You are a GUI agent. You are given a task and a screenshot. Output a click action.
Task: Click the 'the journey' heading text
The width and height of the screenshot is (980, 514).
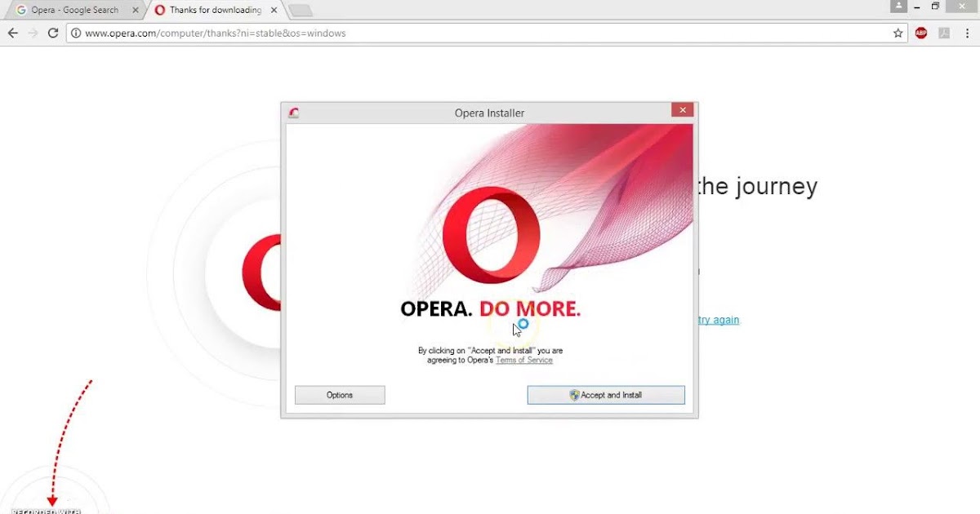(757, 187)
